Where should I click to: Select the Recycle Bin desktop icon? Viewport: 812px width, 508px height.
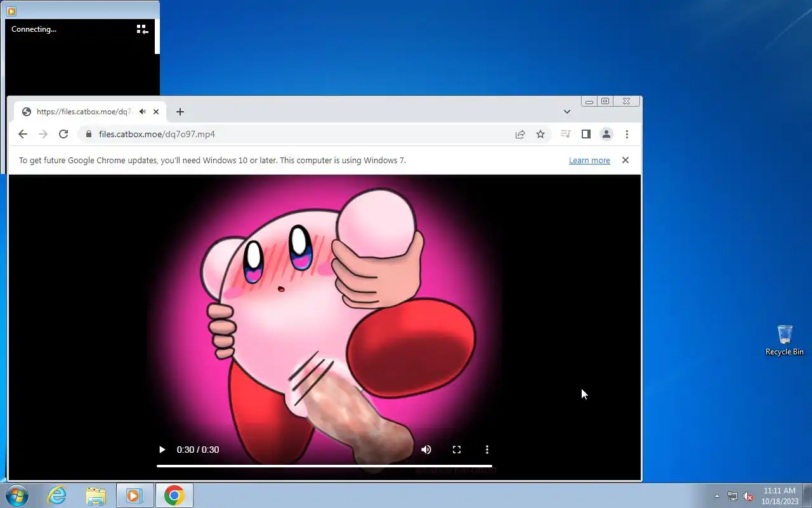click(785, 340)
